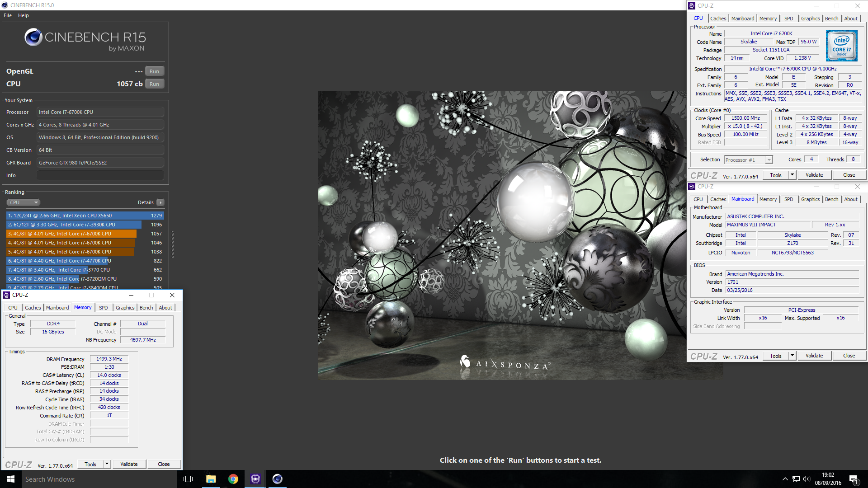Open the Bench tab in CPU-Z CPU window
Viewport: 868px width, 488px height.
click(x=831, y=19)
